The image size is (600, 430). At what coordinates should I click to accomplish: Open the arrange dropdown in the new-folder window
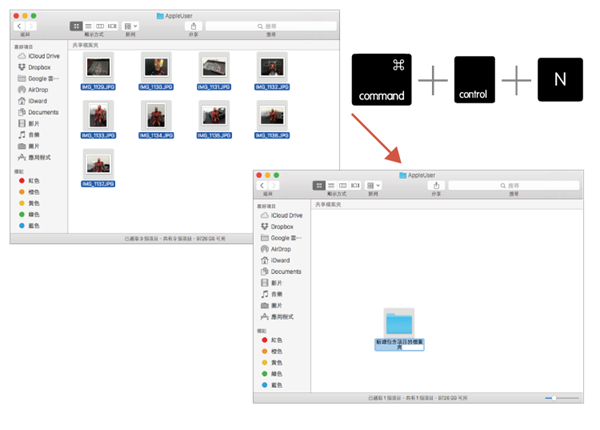(373, 186)
